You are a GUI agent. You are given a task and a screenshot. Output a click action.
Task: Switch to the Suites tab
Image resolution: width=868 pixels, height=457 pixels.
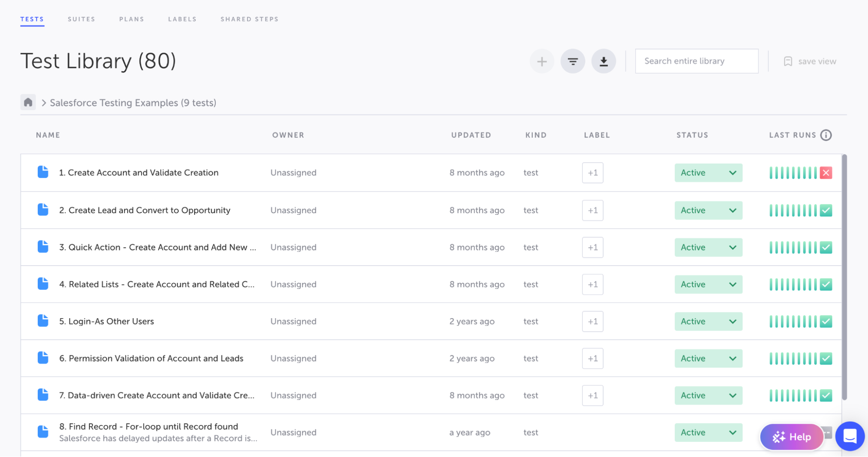point(81,19)
